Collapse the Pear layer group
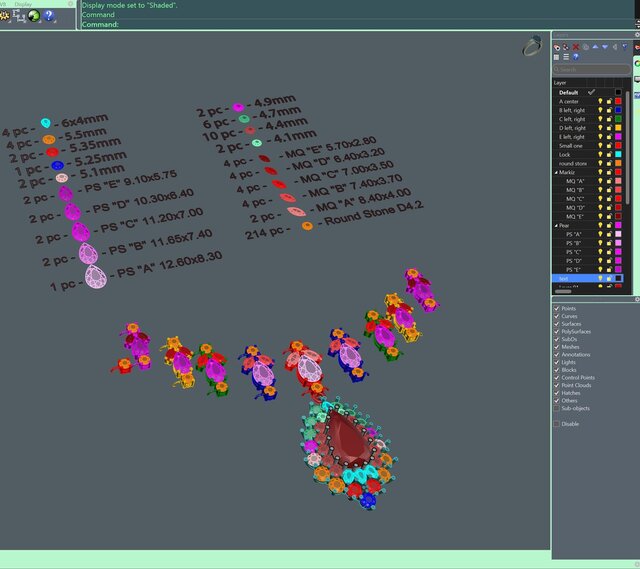This screenshot has height=569, width=640. [555, 225]
